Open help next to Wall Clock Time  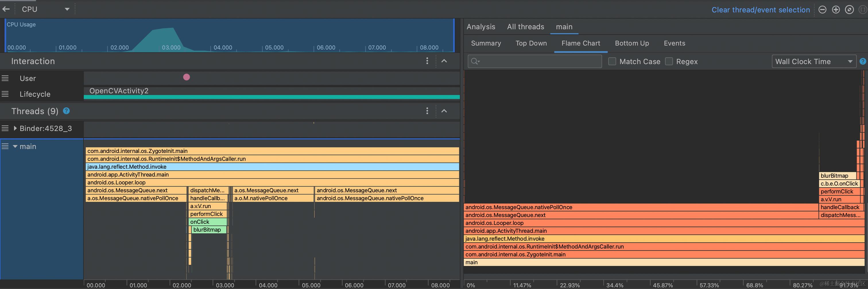[x=863, y=61]
